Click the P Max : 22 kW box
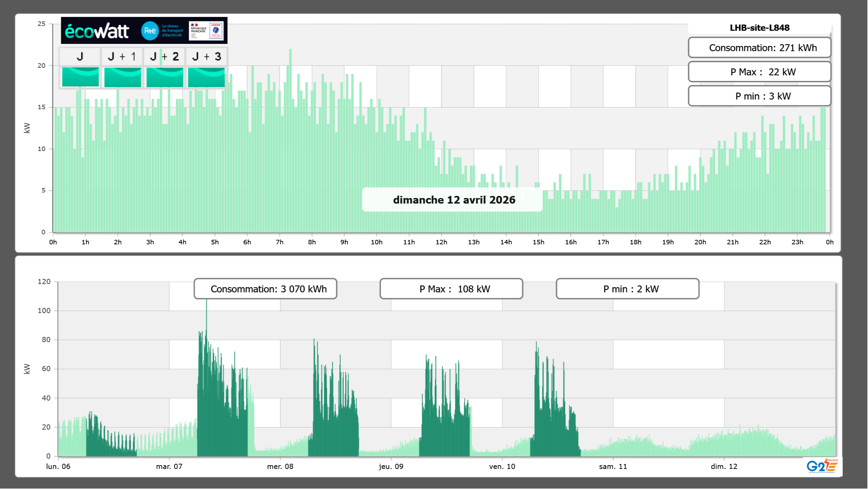The width and height of the screenshot is (868, 489). tap(759, 72)
